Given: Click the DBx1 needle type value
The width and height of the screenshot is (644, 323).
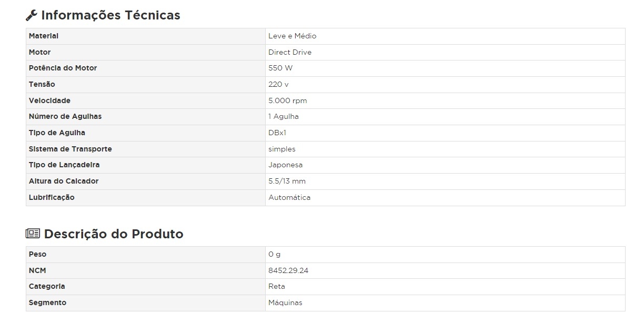Looking at the screenshot, I should pyautogui.click(x=277, y=133).
